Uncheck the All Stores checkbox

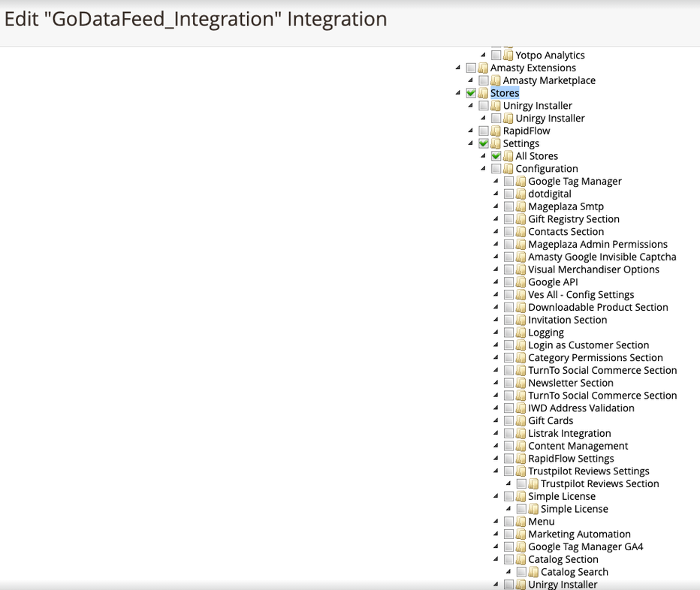pos(496,156)
